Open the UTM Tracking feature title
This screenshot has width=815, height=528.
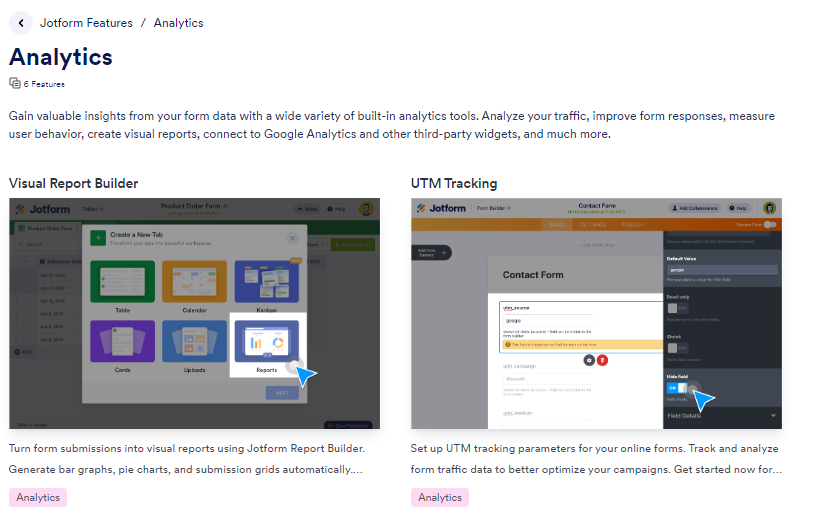pos(453,183)
